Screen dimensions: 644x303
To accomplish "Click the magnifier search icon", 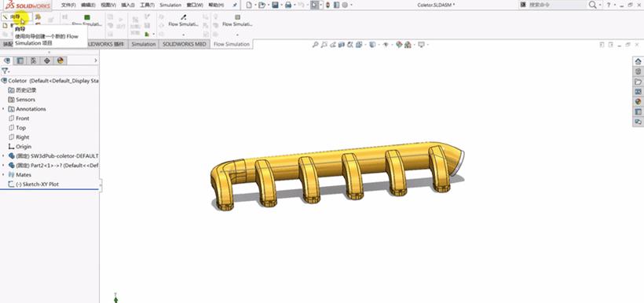I will point(592,5).
